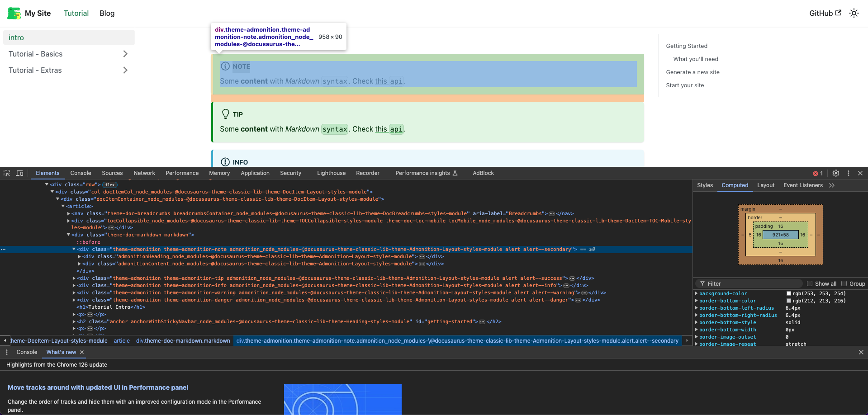Go to Generate a new site heading
This screenshot has width=868, height=415.
click(693, 72)
